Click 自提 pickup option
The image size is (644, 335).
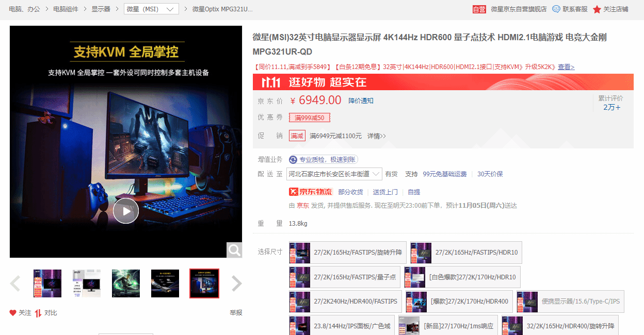coord(414,192)
